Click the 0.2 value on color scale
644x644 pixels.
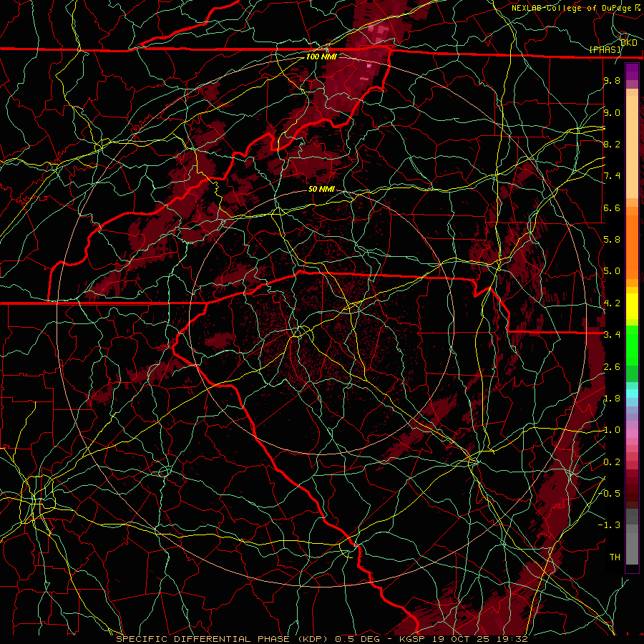(x=612, y=462)
